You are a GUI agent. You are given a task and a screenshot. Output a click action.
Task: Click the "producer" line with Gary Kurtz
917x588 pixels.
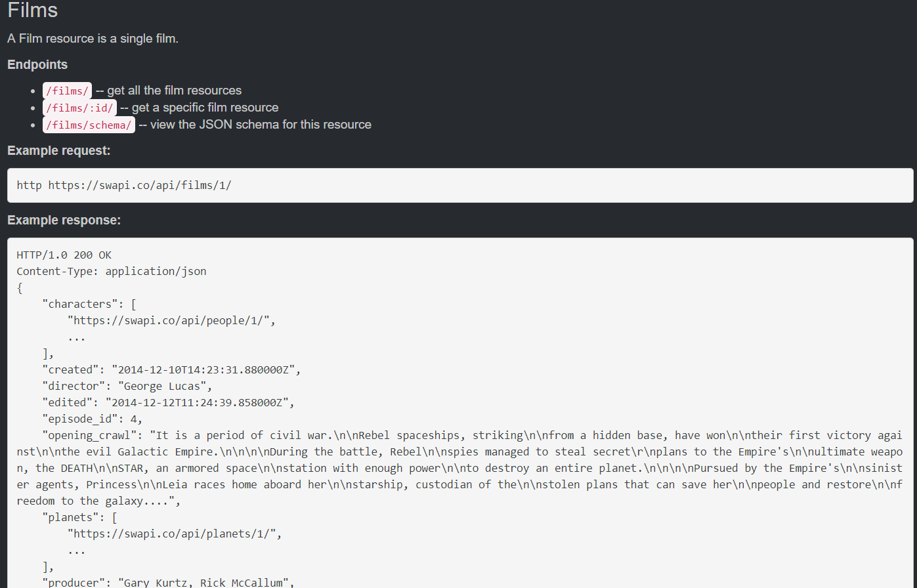(x=168, y=583)
